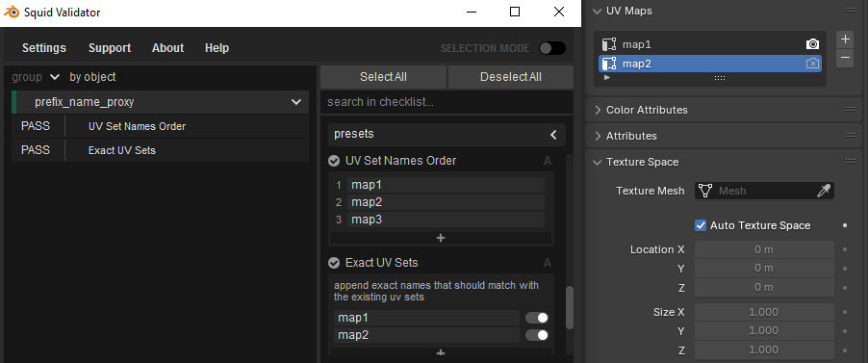Click map2 field in UV Set Names Order
Viewport: 868px width, 363px height.
click(446, 202)
